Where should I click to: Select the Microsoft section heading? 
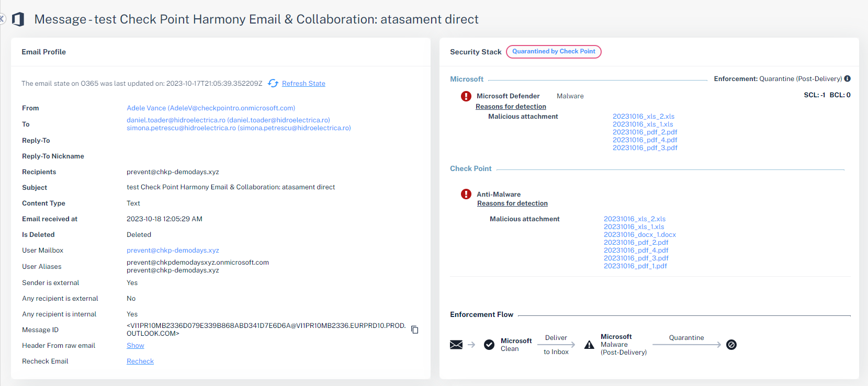pyautogui.click(x=467, y=79)
